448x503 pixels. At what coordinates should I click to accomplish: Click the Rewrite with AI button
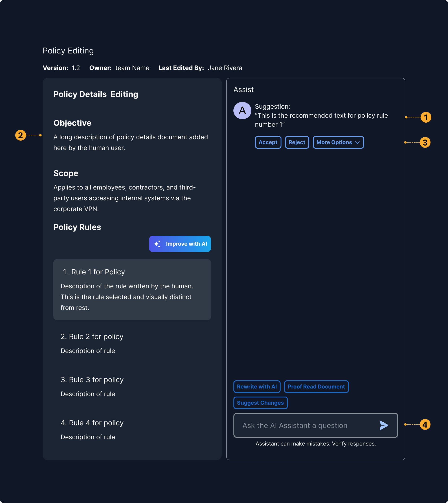click(257, 386)
